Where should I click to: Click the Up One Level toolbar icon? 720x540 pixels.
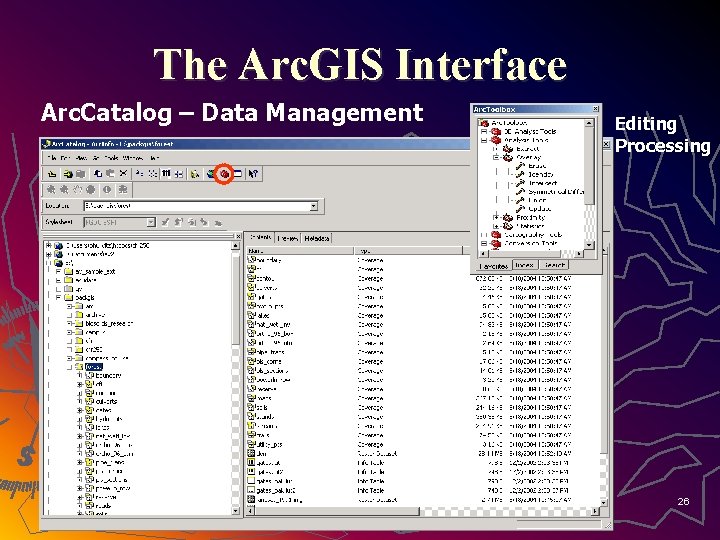click(x=52, y=174)
